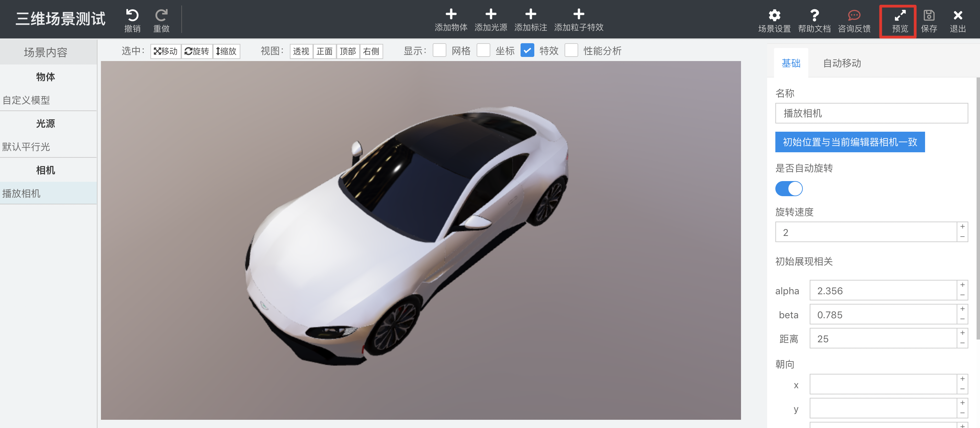Open scene settings (场景设置) gear icon
Image resolution: width=980 pixels, height=428 pixels.
(774, 15)
